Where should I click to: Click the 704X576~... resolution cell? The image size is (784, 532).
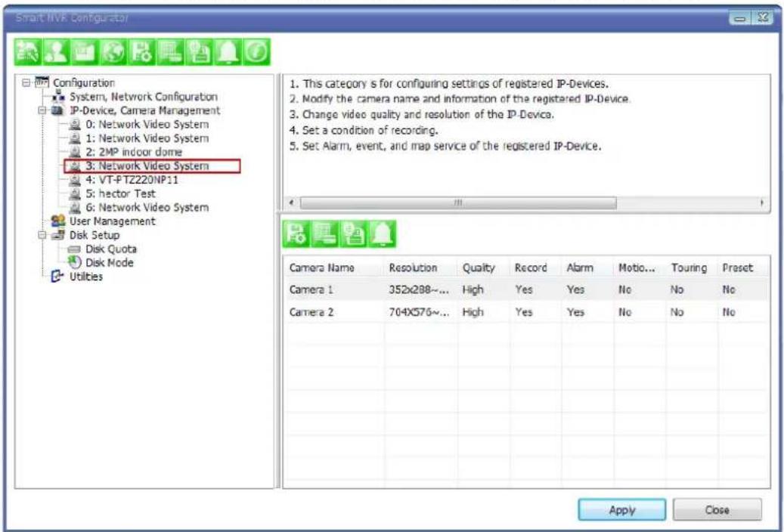point(419,313)
